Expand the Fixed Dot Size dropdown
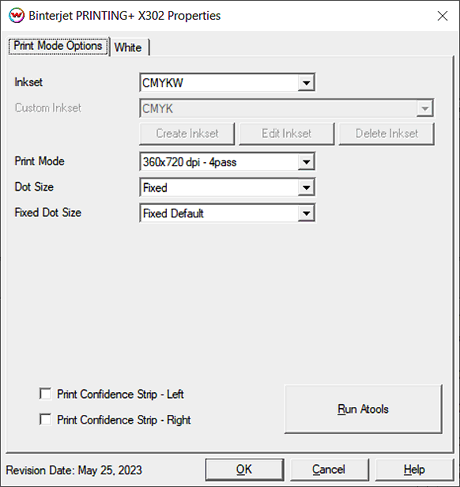The image size is (460, 487). click(306, 213)
